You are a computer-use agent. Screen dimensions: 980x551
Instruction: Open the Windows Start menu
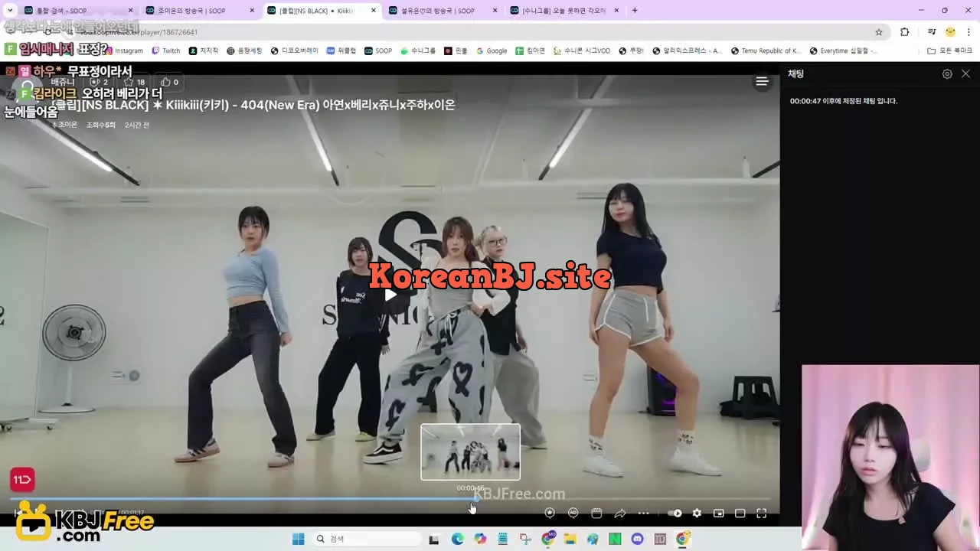(x=298, y=539)
